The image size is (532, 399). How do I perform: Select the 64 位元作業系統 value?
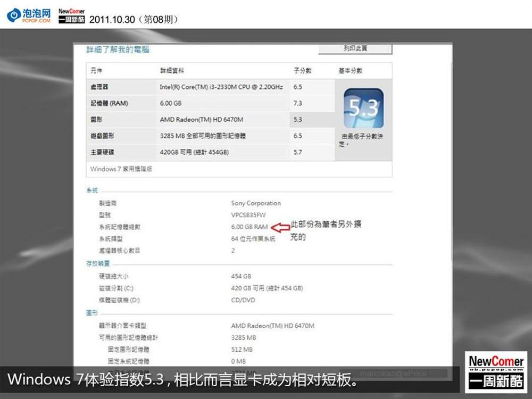pyautogui.click(x=253, y=239)
